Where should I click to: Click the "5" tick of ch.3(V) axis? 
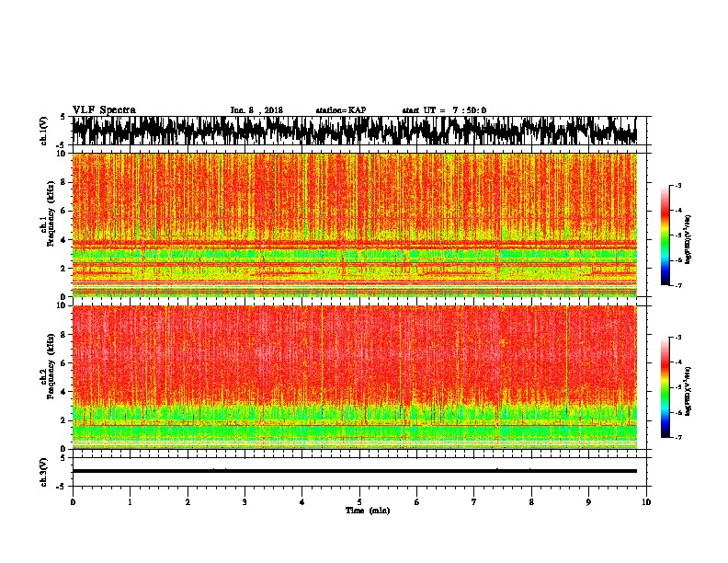coord(63,458)
